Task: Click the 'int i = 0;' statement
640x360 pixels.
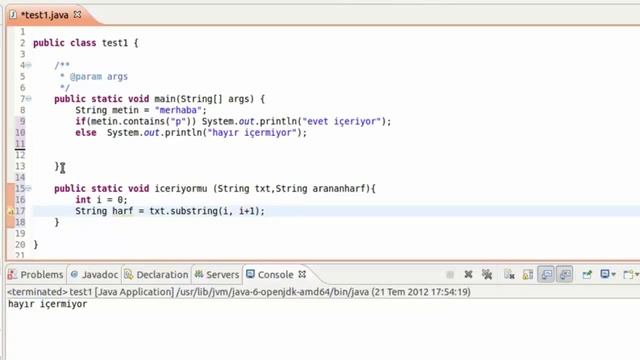Action: [101, 200]
